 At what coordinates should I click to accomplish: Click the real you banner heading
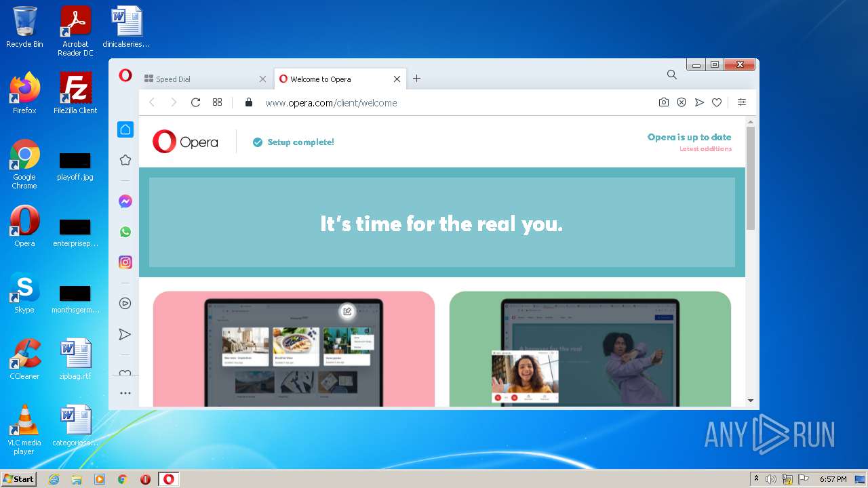click(441, 223)
